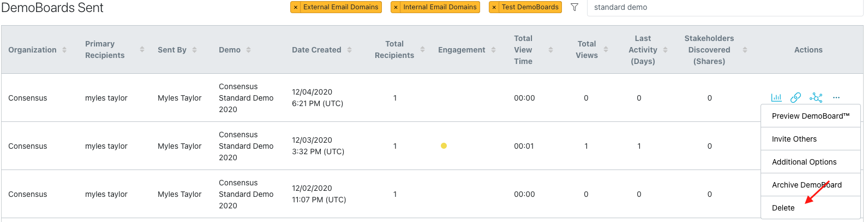
Task: Open analytics chart icon for first row
Action: [x=776, y=98]
